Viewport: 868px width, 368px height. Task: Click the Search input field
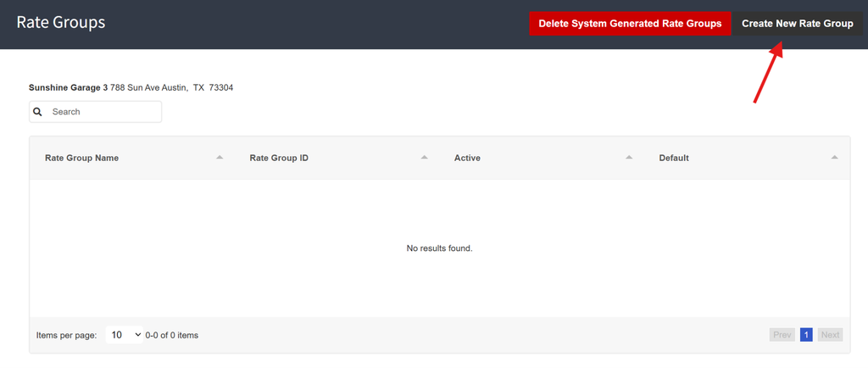pyautogui.click(x=95, y=112)
